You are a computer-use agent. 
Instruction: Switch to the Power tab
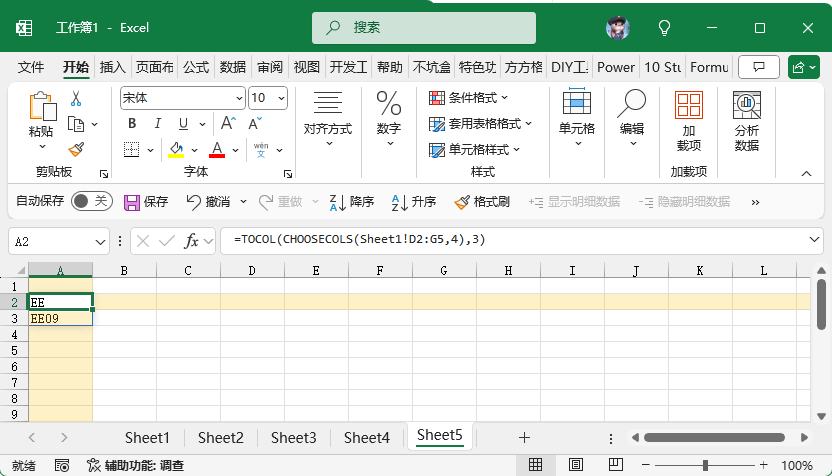click(616, 67)
